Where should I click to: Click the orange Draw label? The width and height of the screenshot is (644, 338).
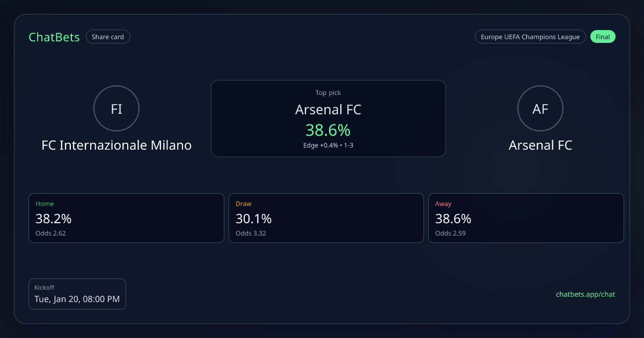point(244,204)
